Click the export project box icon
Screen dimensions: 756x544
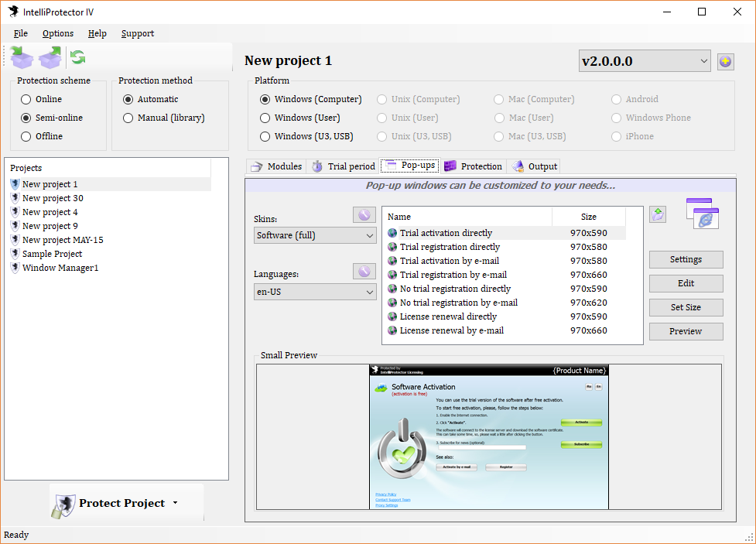[x=50, y=57]
